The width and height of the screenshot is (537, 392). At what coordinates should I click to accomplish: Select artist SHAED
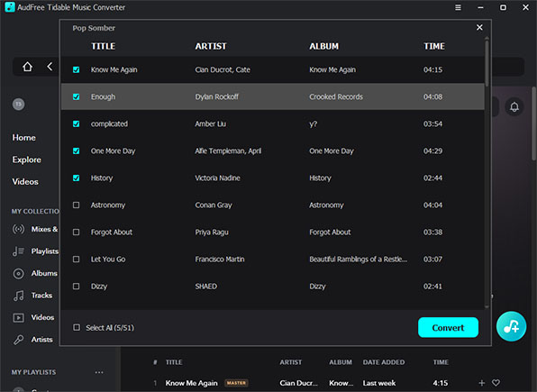click(205, 287)
